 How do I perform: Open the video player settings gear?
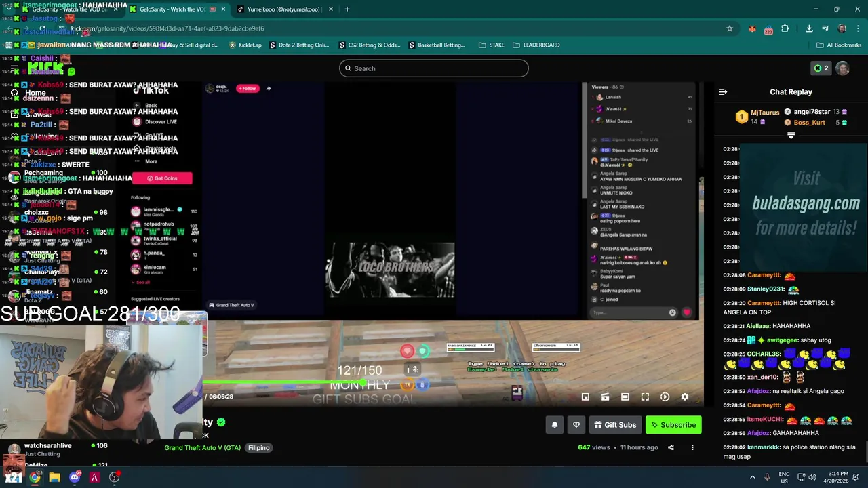click(684, 397)
